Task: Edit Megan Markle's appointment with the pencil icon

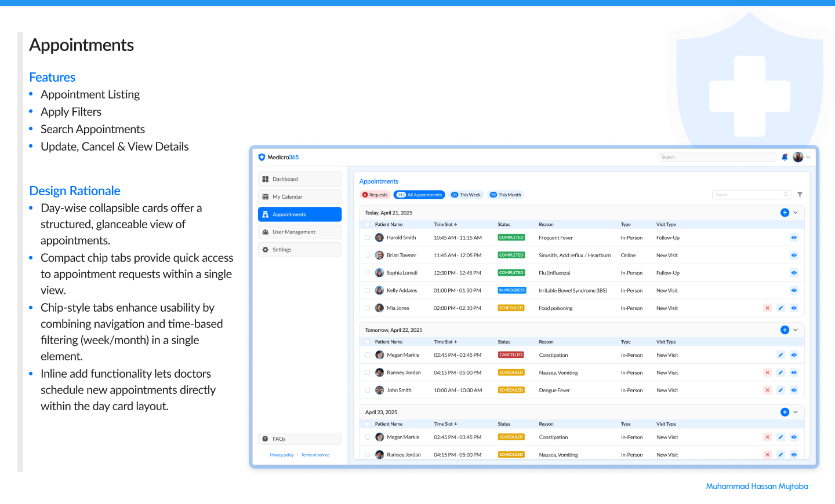Action: pos(780,355)
